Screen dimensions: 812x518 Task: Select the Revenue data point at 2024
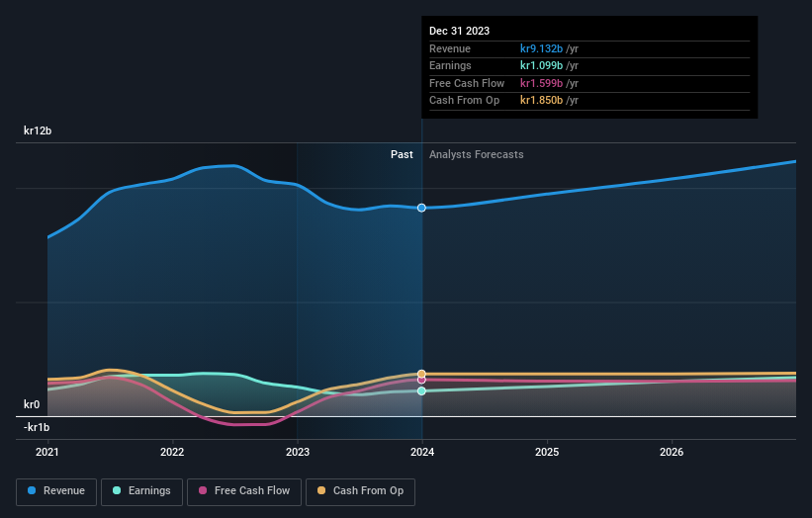tap(421, 208)
